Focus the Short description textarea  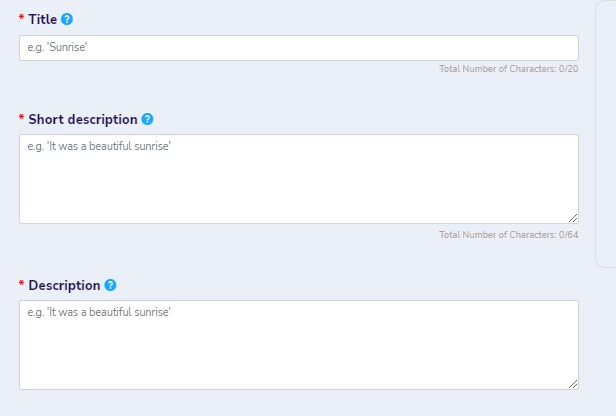click(x=299, y=179)
